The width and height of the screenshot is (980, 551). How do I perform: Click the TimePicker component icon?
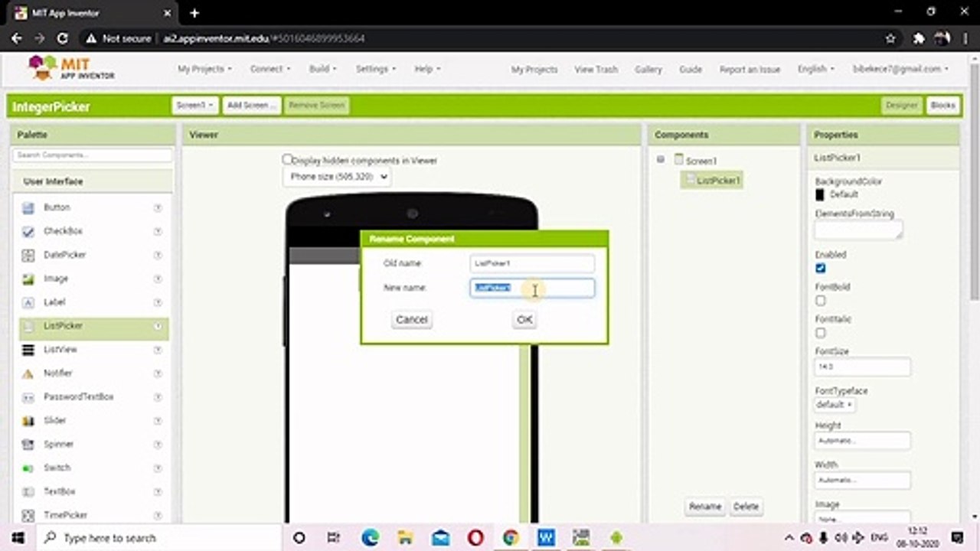coord(28,516)
